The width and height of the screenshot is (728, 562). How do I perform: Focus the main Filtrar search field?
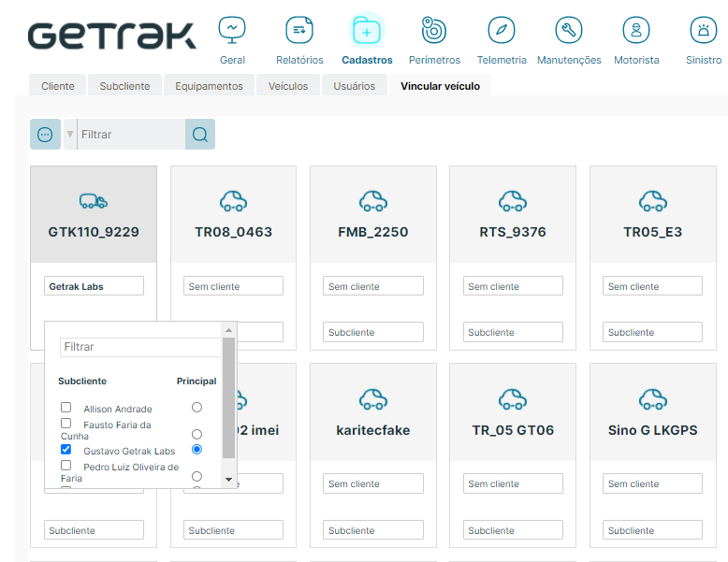[x=131, y=134]
